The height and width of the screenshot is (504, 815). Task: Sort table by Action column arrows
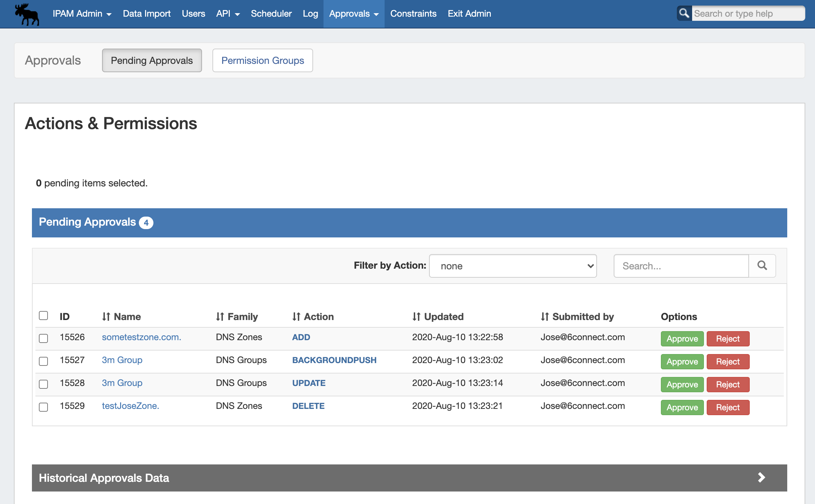pyautogui.click(x=296, y=317)
